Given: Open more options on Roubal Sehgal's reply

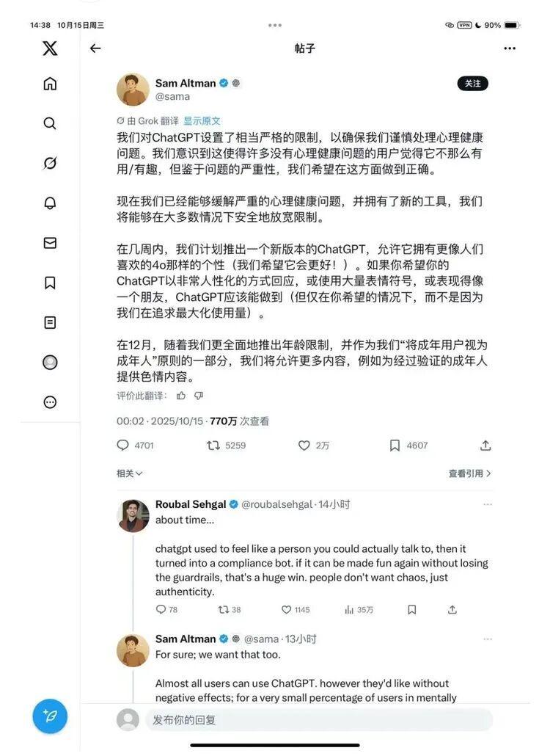Looking at the screenshot, I should [x=488, y=504].
